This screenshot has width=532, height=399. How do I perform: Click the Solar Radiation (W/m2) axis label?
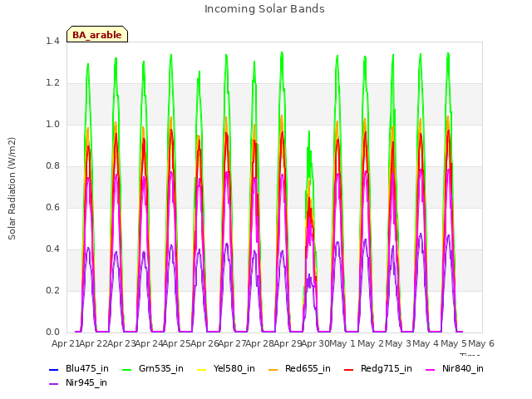point(12,189)
